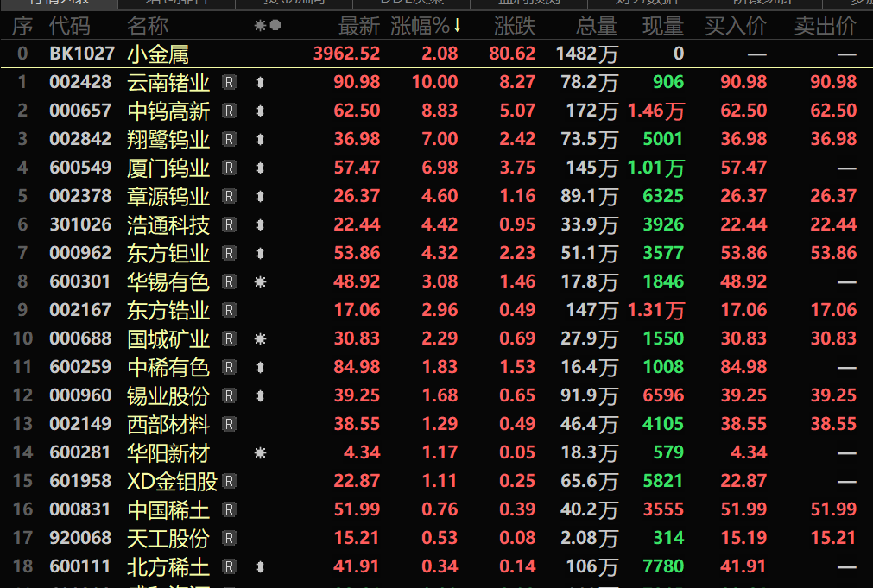Sort by the 代码 column header
The height and width of the screenshot is (588, 873).
click(70, 26)
